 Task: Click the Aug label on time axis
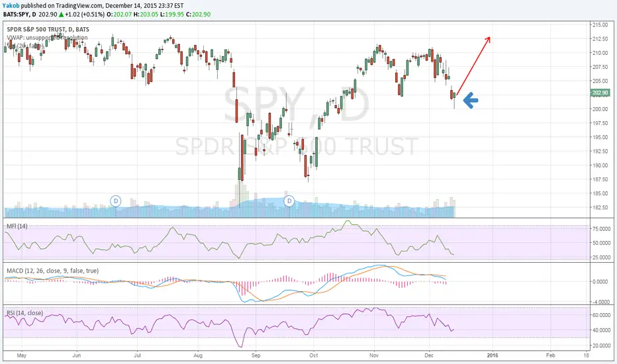pyautogui.click(x=198, y=355)
